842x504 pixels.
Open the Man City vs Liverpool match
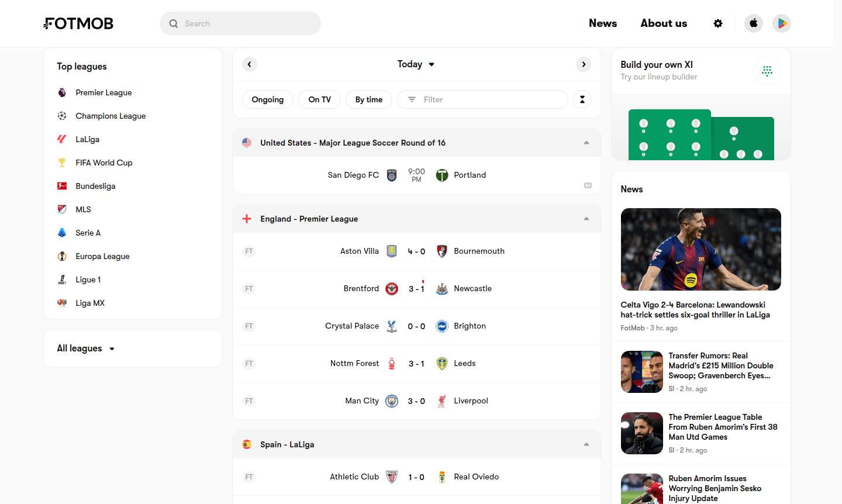(416, 401)
